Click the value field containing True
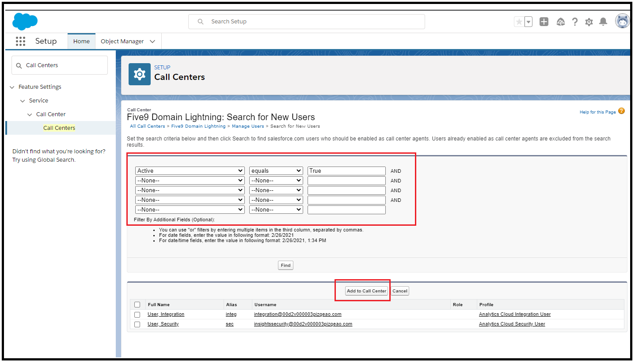635x364 pixels. (x=346, y=171)
